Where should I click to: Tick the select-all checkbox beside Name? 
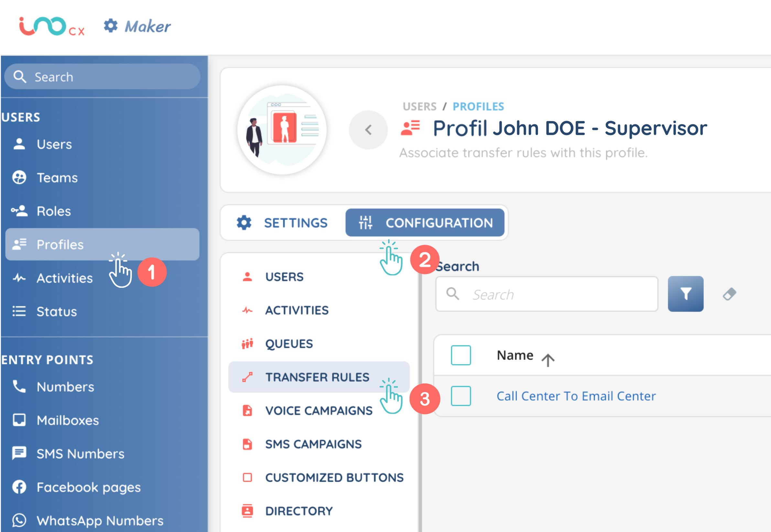(461, 355)
